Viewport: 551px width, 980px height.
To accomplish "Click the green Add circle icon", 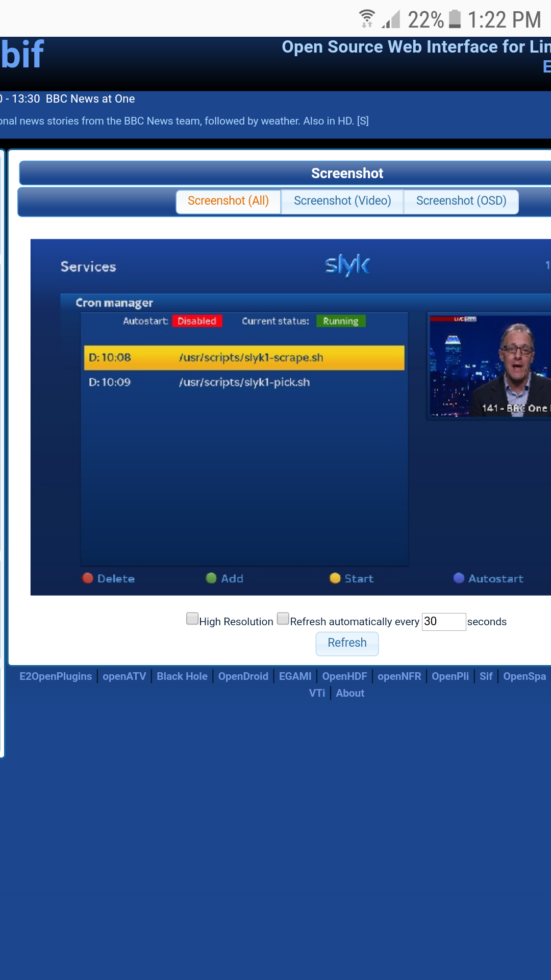I will click(211, 578).
